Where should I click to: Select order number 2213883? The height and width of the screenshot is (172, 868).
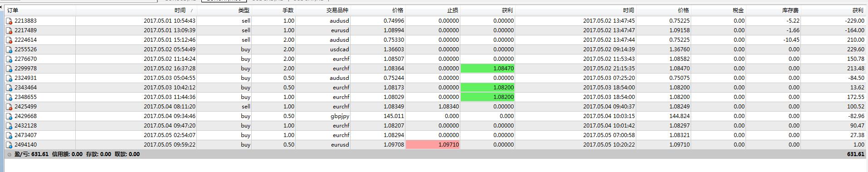point(25,21)
